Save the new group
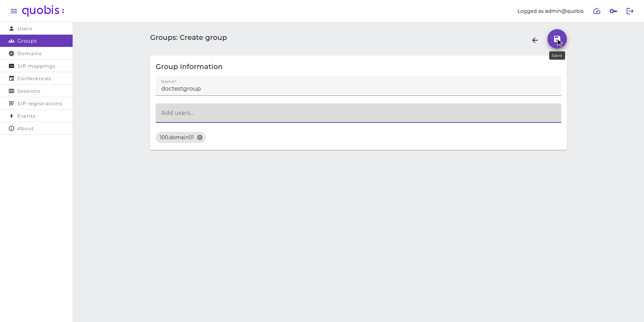The height and width of the screenshot is (322, 644). [x=557, y=39]
